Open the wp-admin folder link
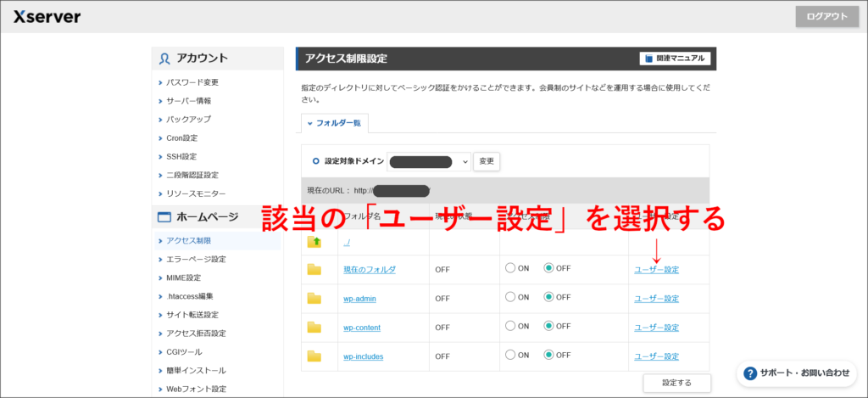This screenshot has width=868, height=398. pos(359,299)
